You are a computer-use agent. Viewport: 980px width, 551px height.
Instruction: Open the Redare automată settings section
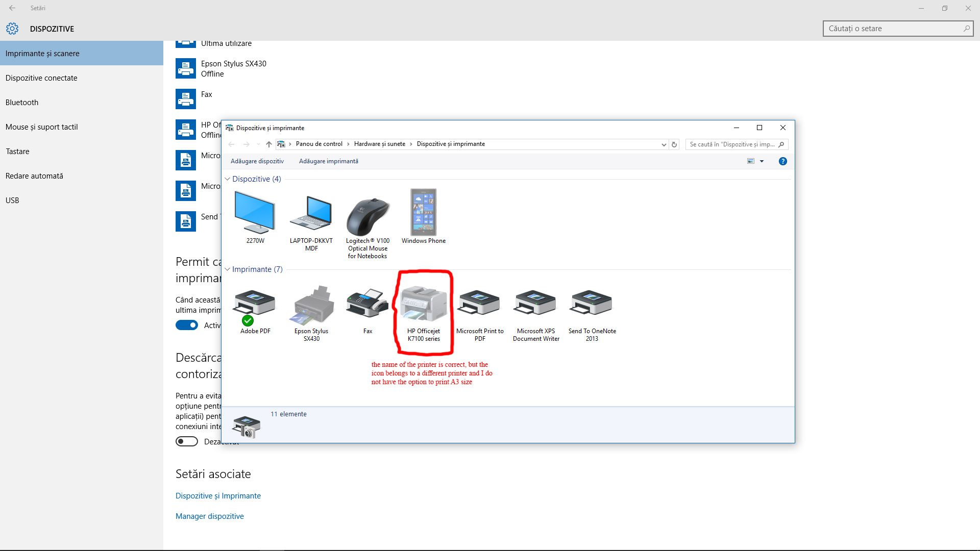tap(82, 176)
